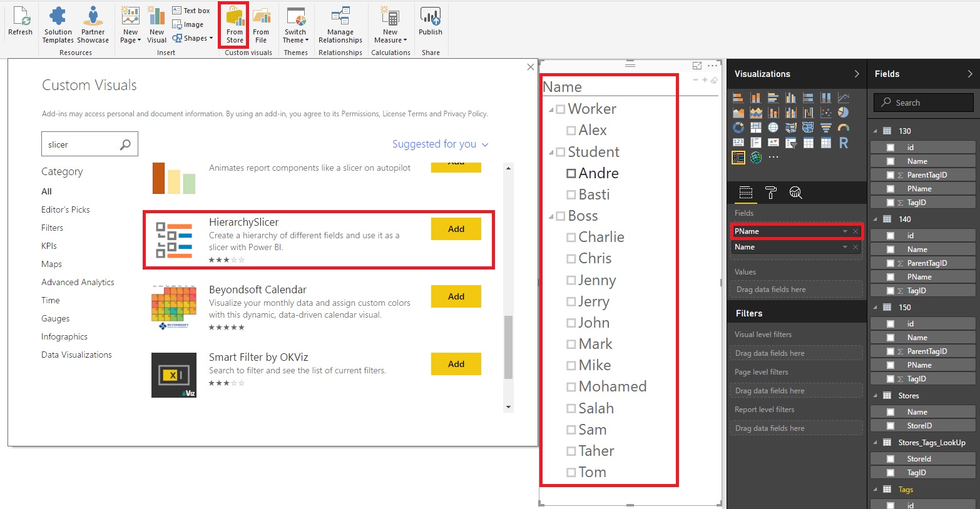Select the HierarchySlicer visual icon in Visualizations
Viewport: 980px width, 509px height.
click(x=738, y=158)
